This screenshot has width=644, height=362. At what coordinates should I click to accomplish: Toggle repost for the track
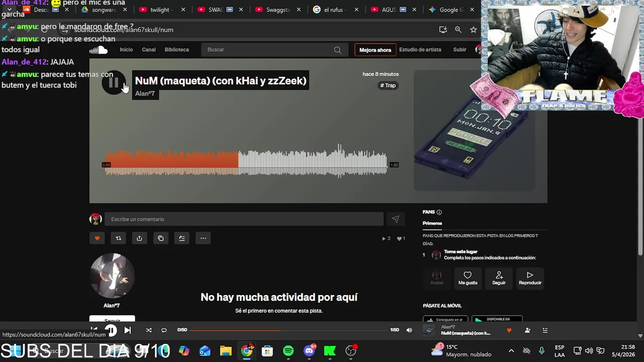[118, 238]
